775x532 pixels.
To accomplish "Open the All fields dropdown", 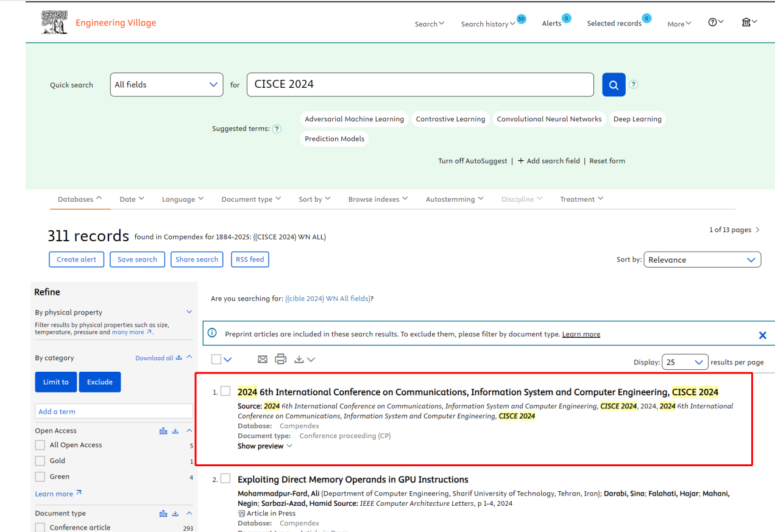I will (x=166, y=85).
